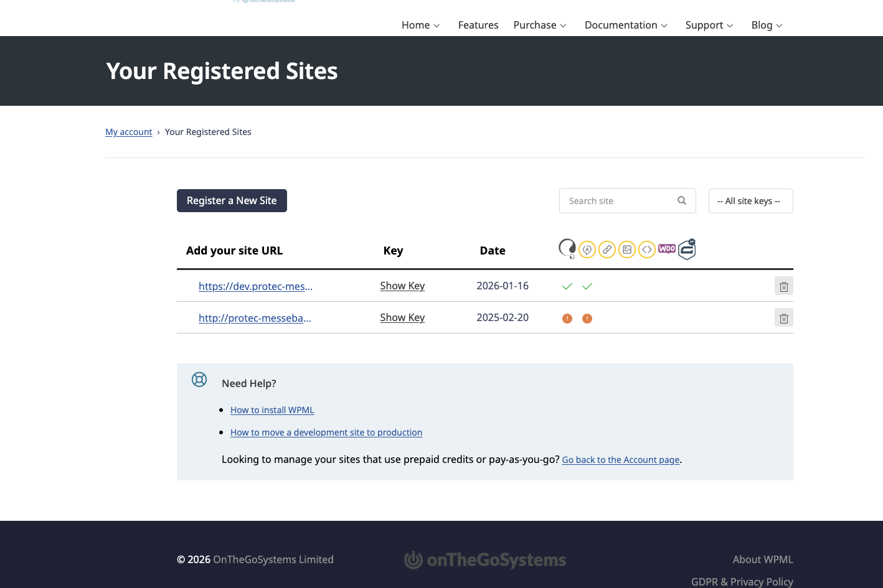Click first orange warning icon for protec-messeba

click(x=567, y=319)
